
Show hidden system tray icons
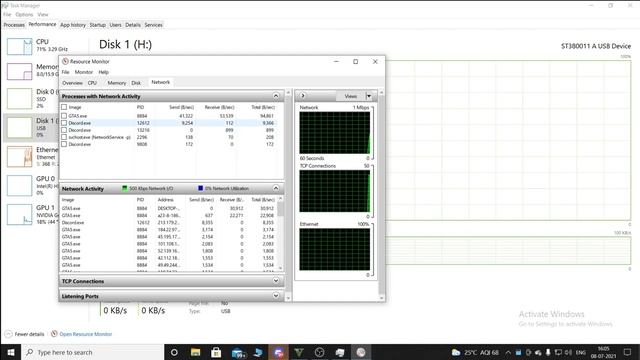(508, 352)
